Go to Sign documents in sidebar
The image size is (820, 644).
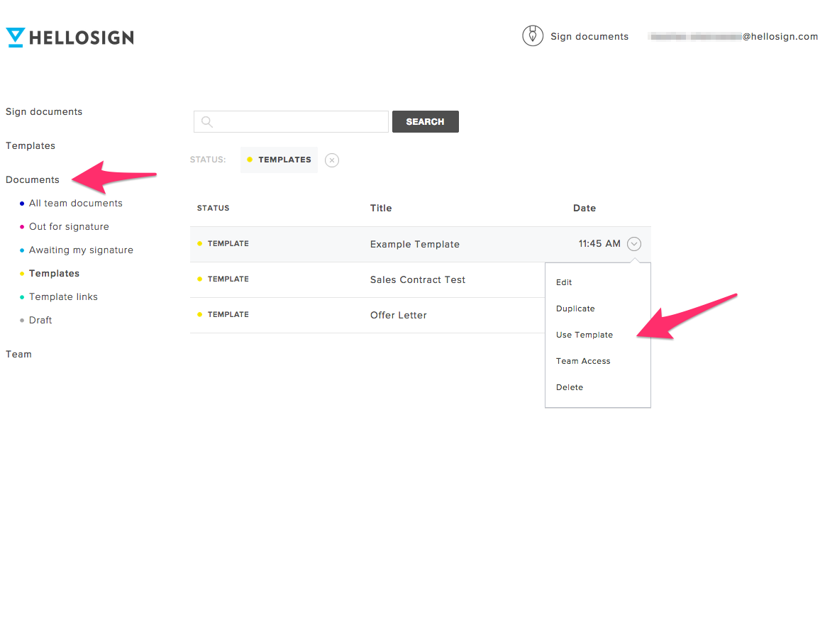click(44, 112)
